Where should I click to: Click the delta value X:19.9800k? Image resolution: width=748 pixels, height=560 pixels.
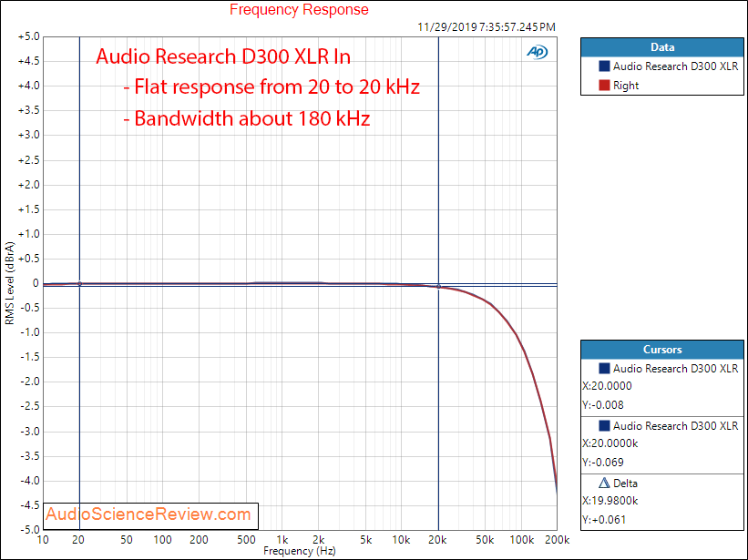610,501
